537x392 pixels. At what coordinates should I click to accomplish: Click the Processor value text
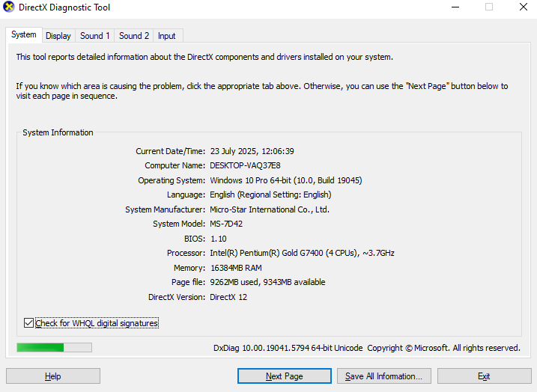pos(302,253)
